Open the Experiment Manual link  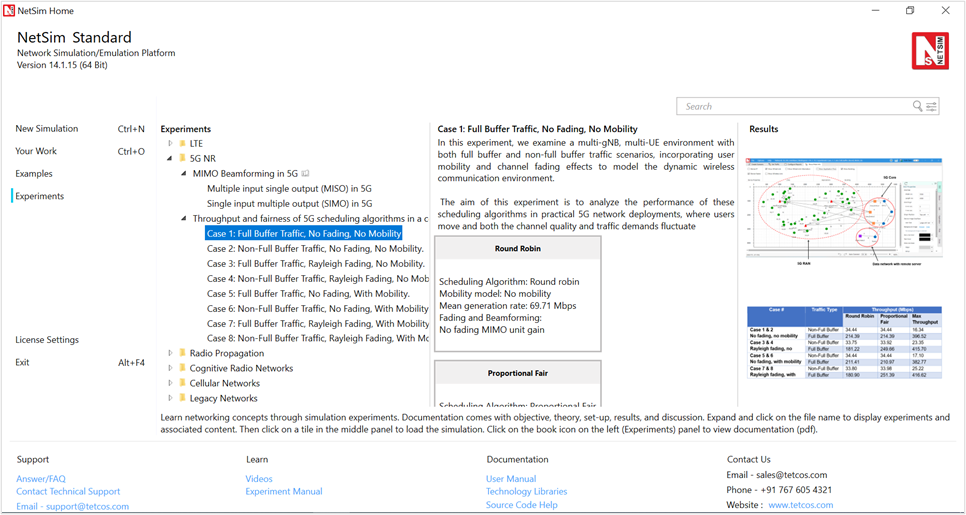(284, 492)
